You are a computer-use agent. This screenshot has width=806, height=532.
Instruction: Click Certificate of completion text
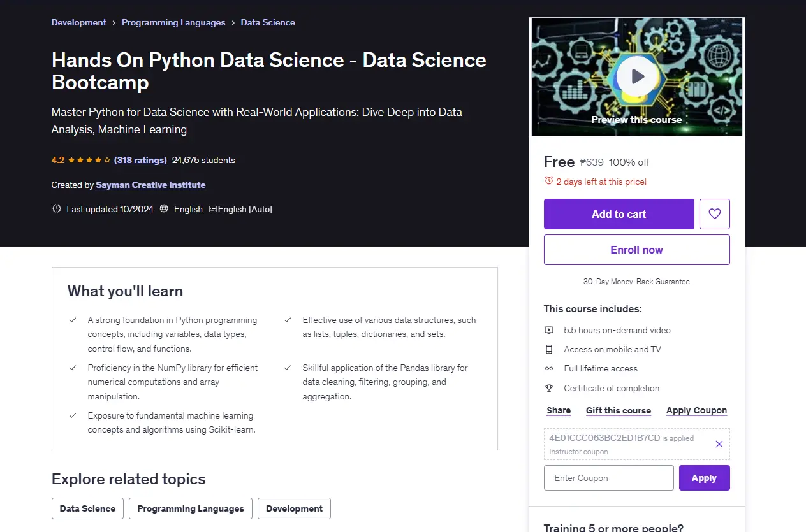612,388
